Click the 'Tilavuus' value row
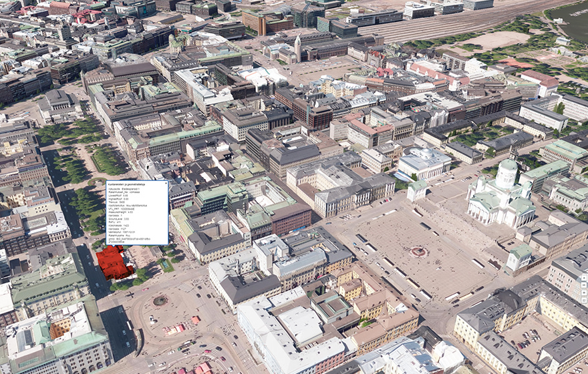 [x=117, y=202]
